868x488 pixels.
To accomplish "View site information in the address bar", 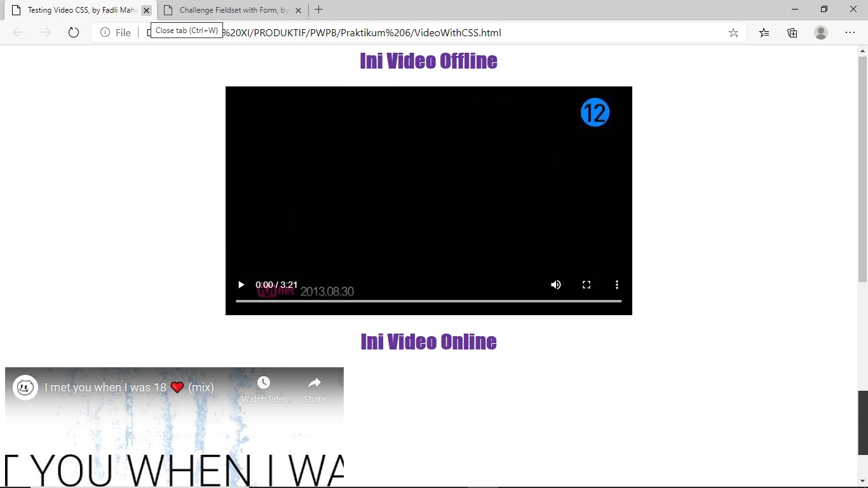I will point(104,32).
